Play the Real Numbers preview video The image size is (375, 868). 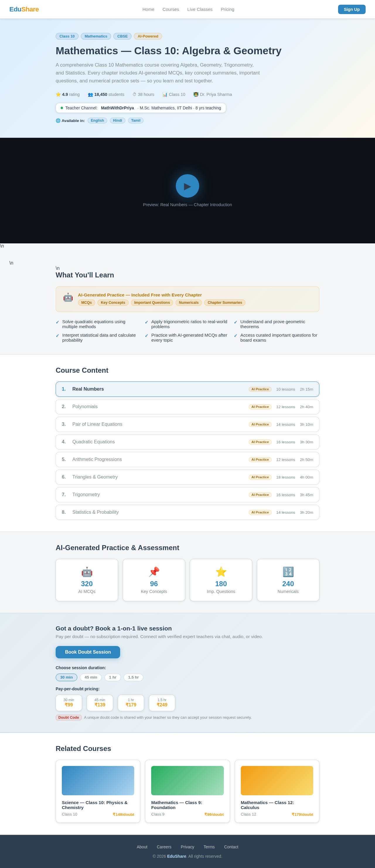pyautogui.click(x=187, y=186)
